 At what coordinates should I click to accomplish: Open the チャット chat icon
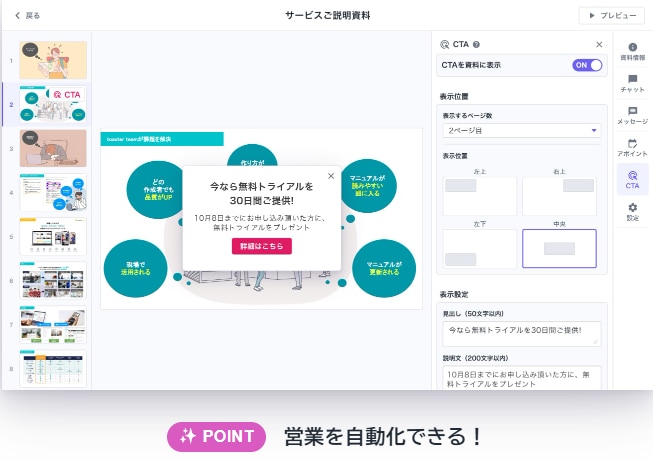tap(632, 84)
